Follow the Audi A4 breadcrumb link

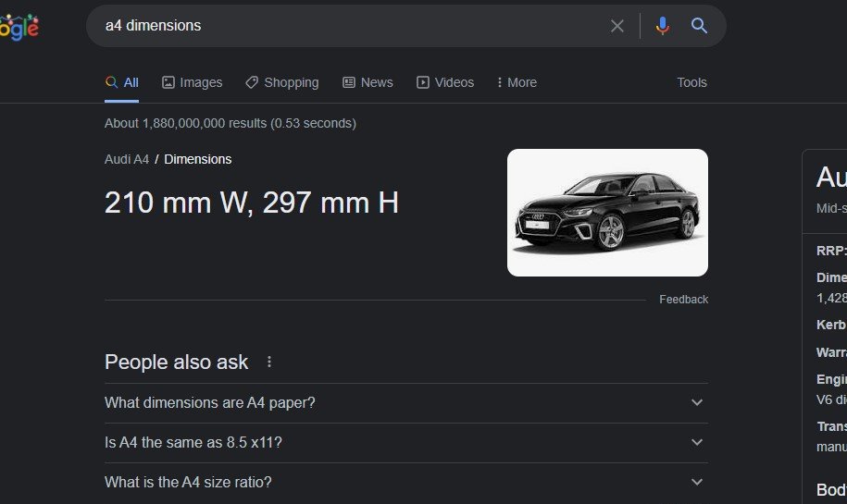(x=127, y=159)
